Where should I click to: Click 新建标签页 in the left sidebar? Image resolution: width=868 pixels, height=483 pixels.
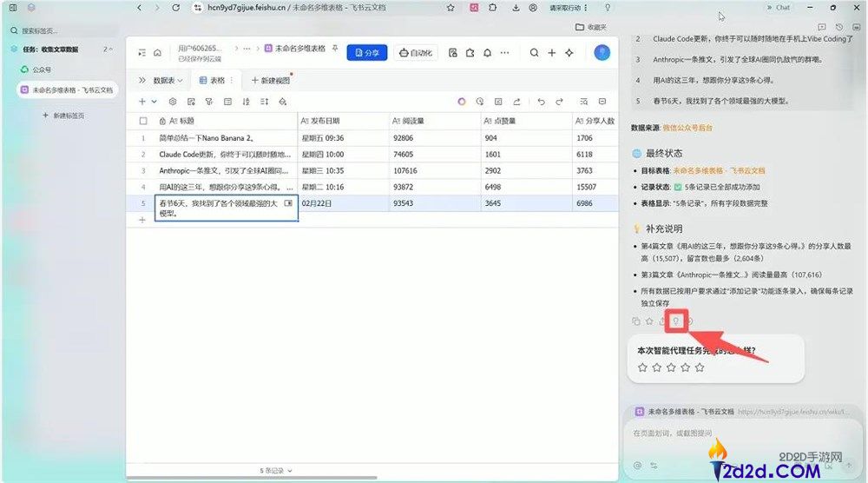(x=63, y=116)
